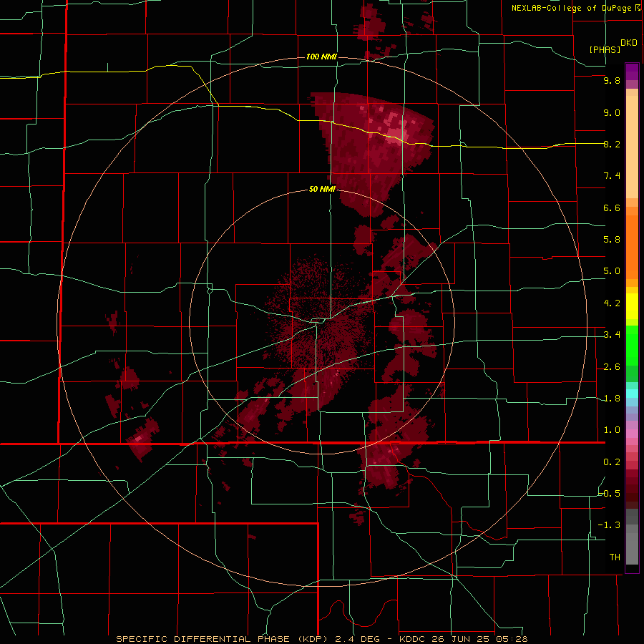
Task: Pick the gray band at the color scale bottom
Action: (x=632, y=545)
